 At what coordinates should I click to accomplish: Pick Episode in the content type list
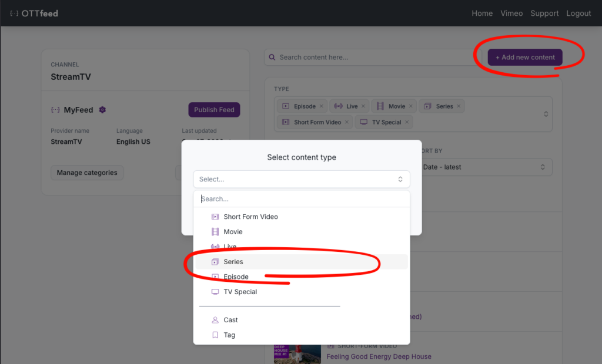[302, 277]
